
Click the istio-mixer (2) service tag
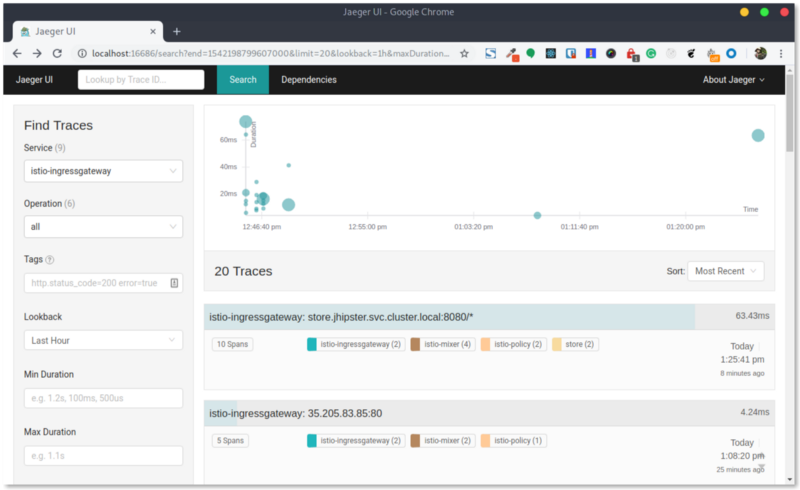tap(442, 440)
